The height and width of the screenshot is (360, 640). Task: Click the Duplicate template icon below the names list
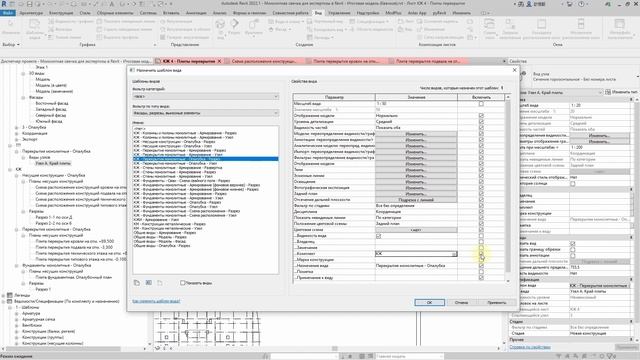click(x=137, y=282)
